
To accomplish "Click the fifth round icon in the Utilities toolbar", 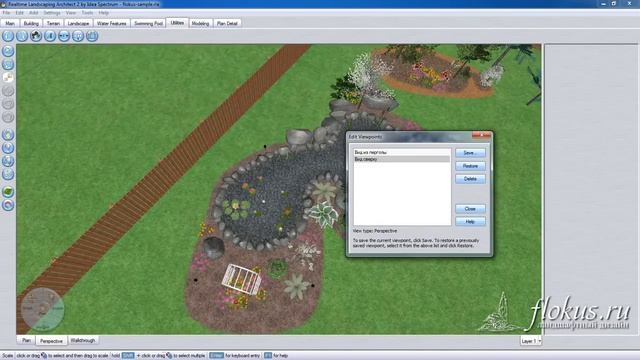I will [x=64, y=36].
